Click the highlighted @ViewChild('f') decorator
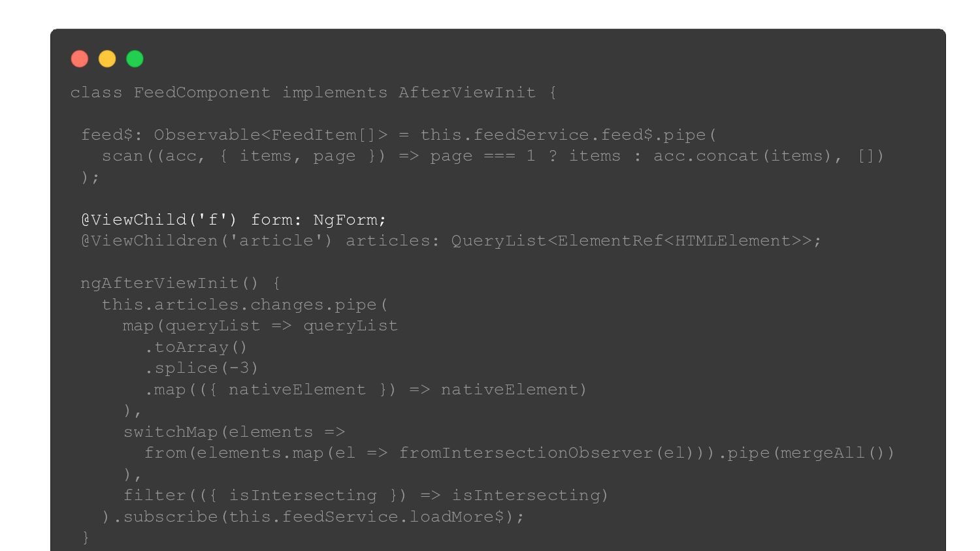The width and height of the screenshot is (980, 551). (x=159, y=219)
